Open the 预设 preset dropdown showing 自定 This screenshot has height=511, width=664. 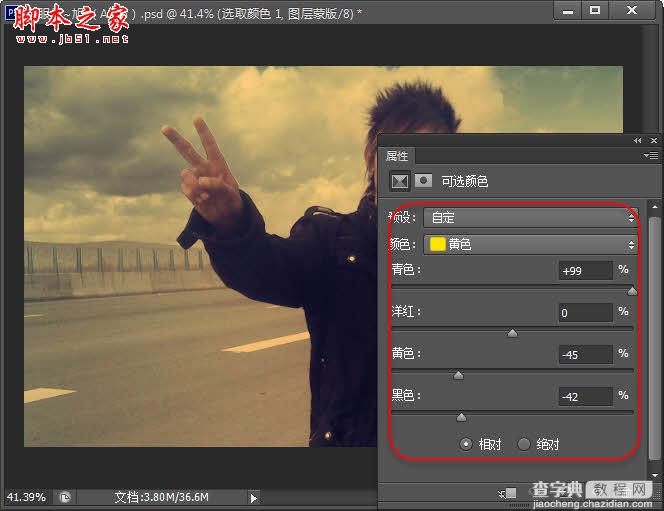coord(531,218)
